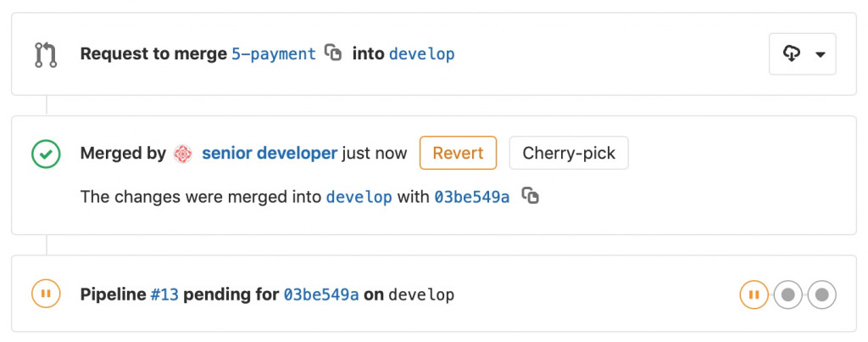The height and width of the screenshot is (342, 868).
Task: Open pipeline #13 link
Action: (x=164, y=295)
